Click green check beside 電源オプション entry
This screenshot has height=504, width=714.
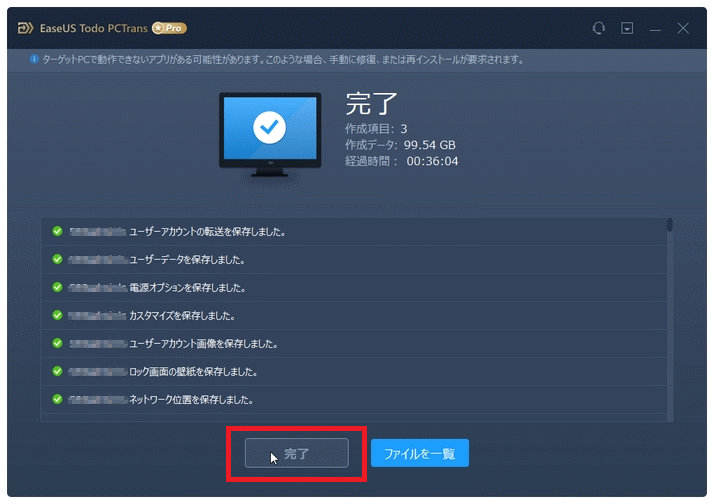point(57,288)
